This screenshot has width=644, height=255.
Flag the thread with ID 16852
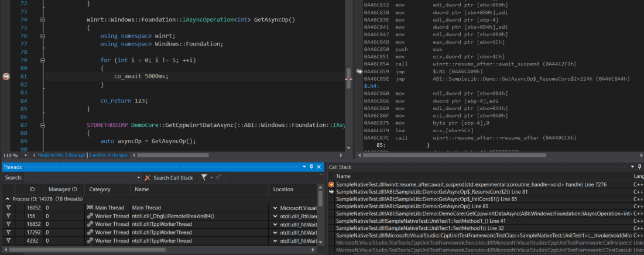(9, 224)
